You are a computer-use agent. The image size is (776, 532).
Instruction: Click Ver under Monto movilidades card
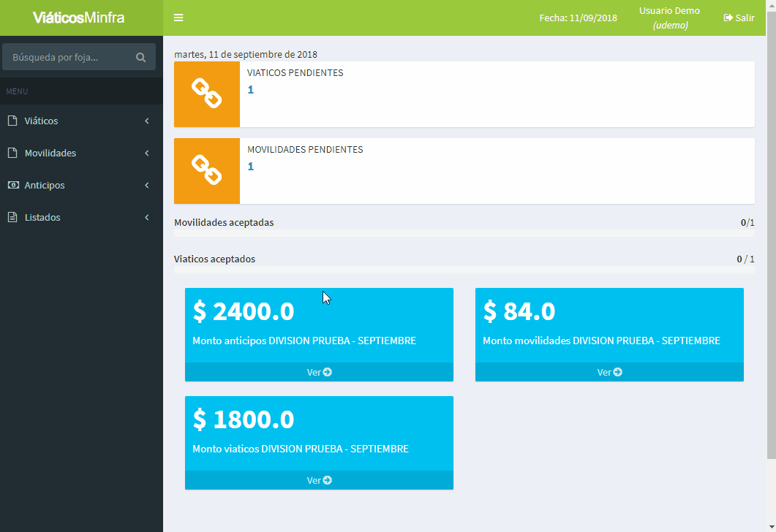[x=609, y=372]
